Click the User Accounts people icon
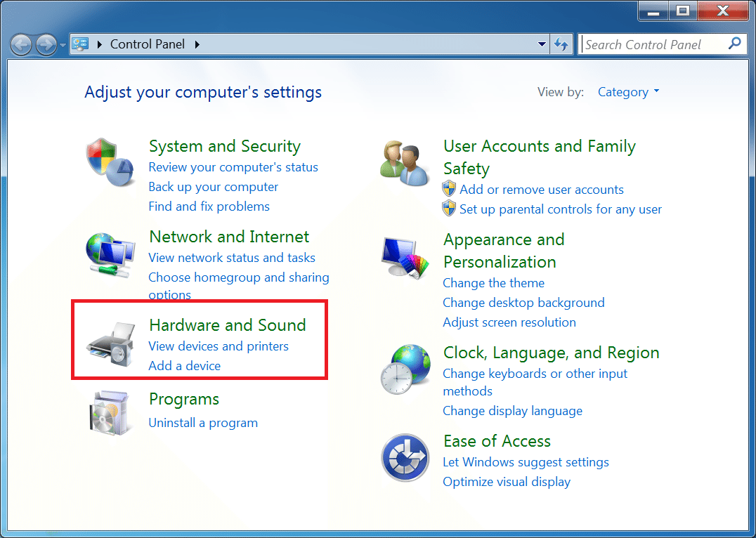Image resolution: width=756 pixels, height=538 pixels. pos(405,163)
